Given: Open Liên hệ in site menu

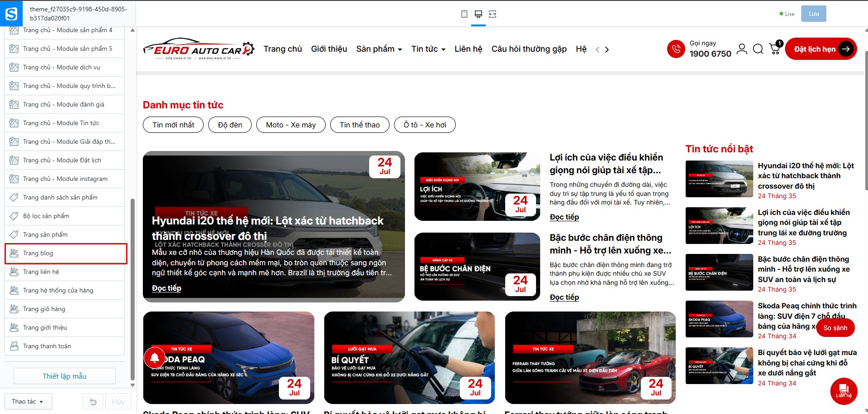Looking at the screenshot, I should (468, 49).
